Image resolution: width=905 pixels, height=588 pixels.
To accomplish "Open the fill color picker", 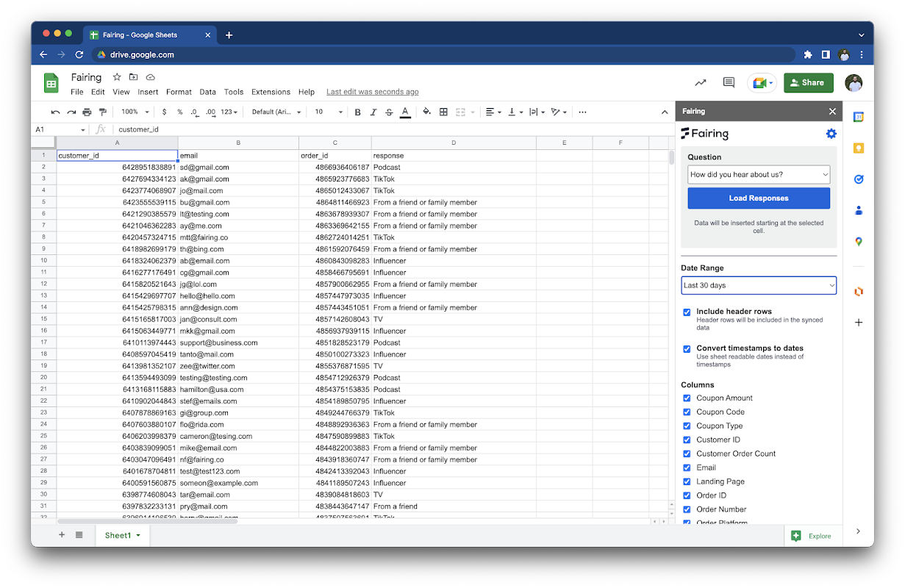I will pyautogui.click(x=426, y=112).
